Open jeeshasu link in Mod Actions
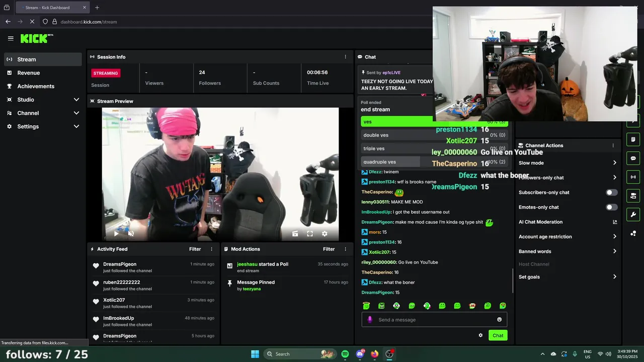The image size is (644, 362). (247, 264)
